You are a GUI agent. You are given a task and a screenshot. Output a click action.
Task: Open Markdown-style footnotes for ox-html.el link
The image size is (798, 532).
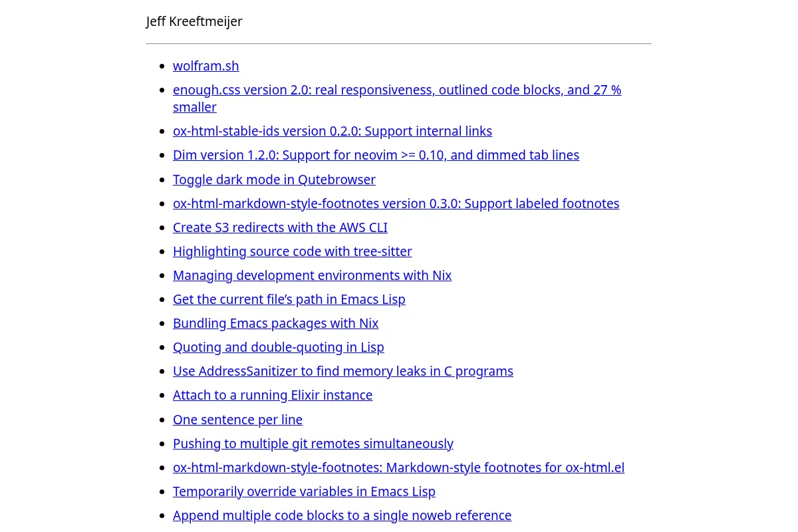[398, 467]
